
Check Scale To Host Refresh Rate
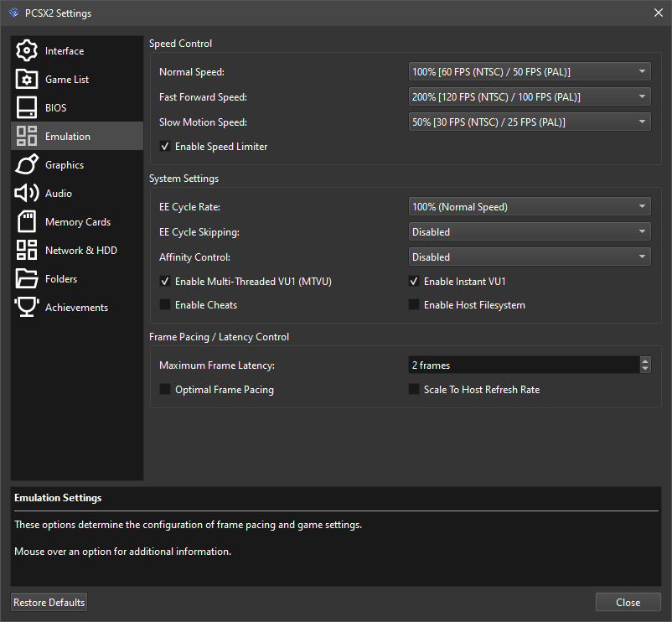(x=414, y=389)
